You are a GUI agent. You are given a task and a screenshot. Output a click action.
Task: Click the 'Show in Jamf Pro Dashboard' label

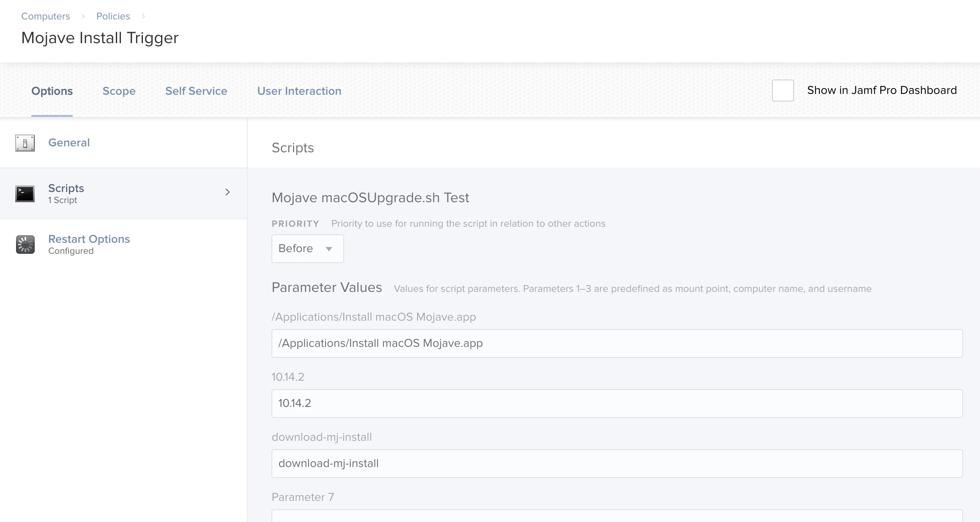coord(882,90)
